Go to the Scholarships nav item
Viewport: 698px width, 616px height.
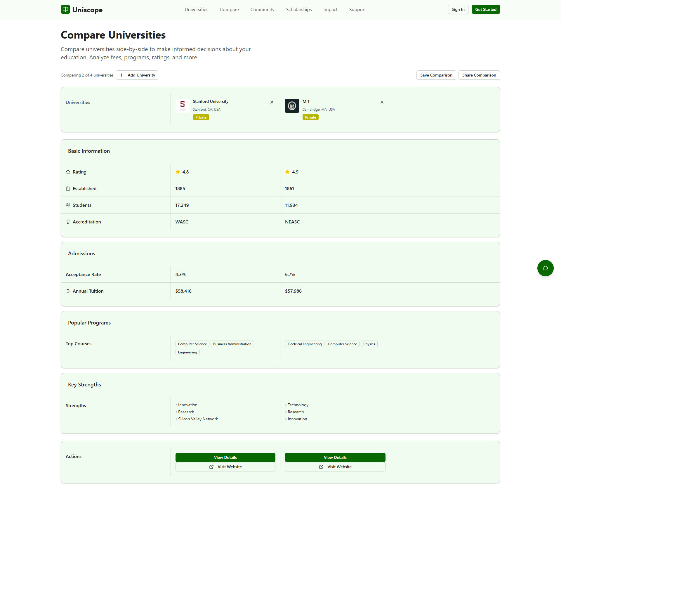tap(299, 10)
